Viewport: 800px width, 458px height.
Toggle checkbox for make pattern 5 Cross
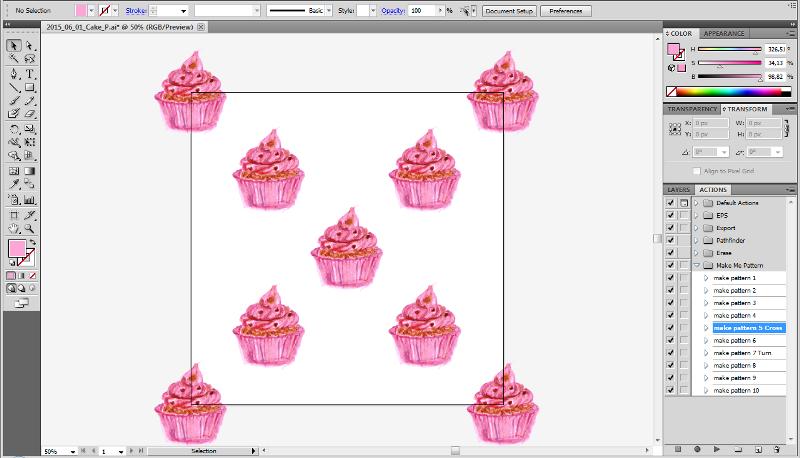[670, 328]
